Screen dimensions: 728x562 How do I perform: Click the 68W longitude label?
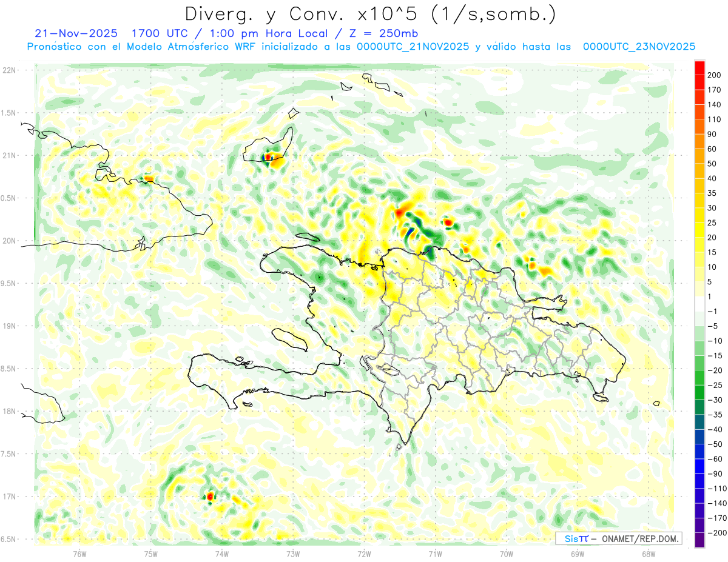tap(649, 554)
